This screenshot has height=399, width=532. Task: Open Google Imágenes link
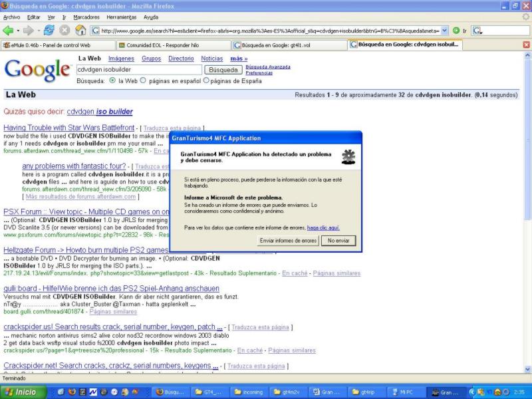point(121,59)
